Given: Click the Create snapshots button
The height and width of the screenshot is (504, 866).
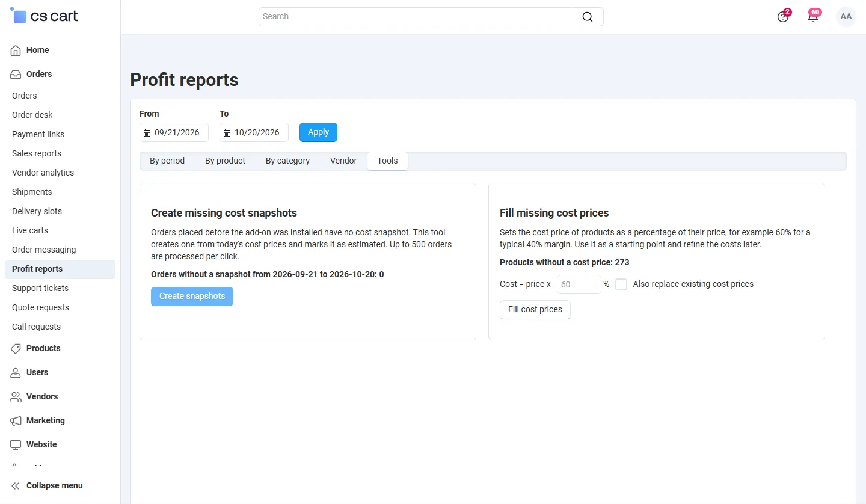Looking at the screenshot, I should 192,297.
